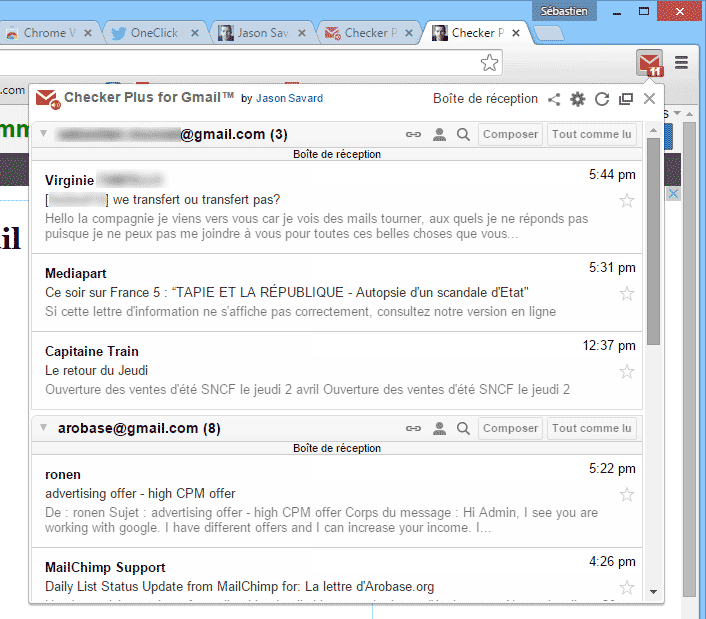Click the Boîte de réception bar under arobase@gmail.com
Screen dimensions: 706x619
[337, 448]
